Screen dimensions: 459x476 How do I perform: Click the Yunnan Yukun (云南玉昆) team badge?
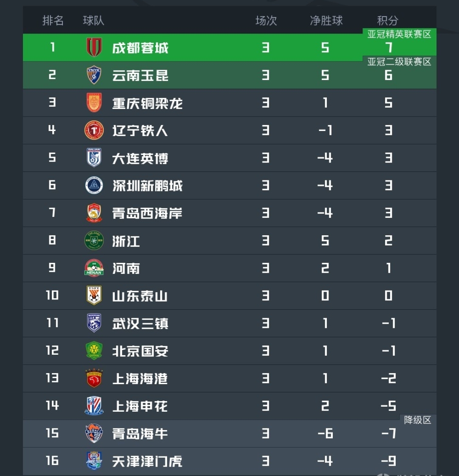(94, 75)
